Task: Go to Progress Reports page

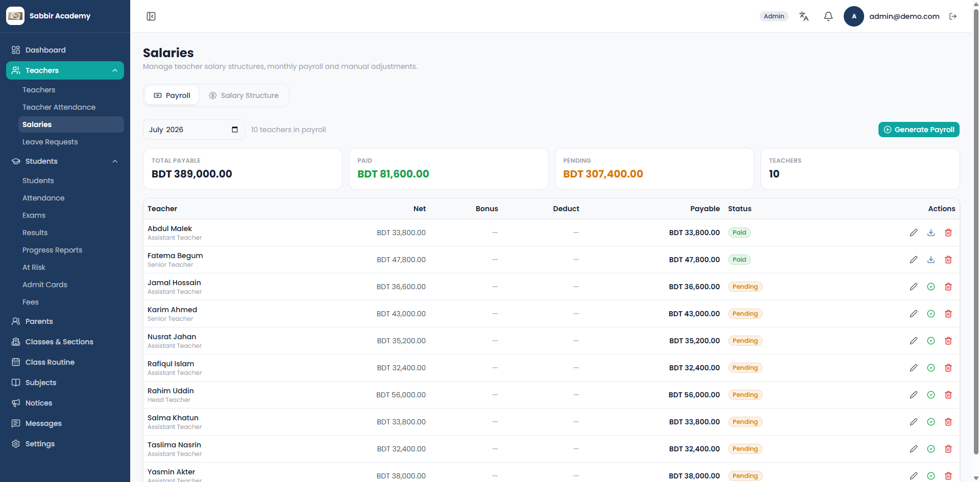Action: pos(71,250)
